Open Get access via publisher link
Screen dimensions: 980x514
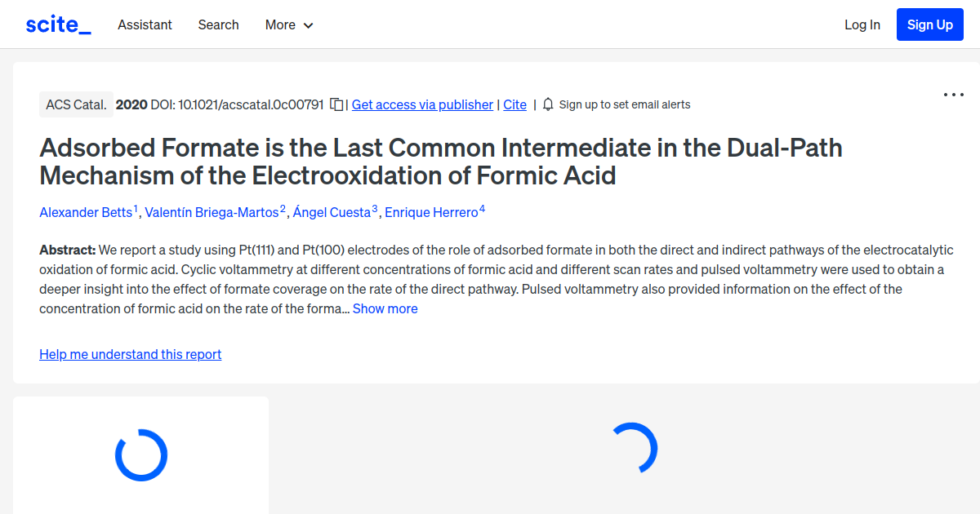pos(422,104)
